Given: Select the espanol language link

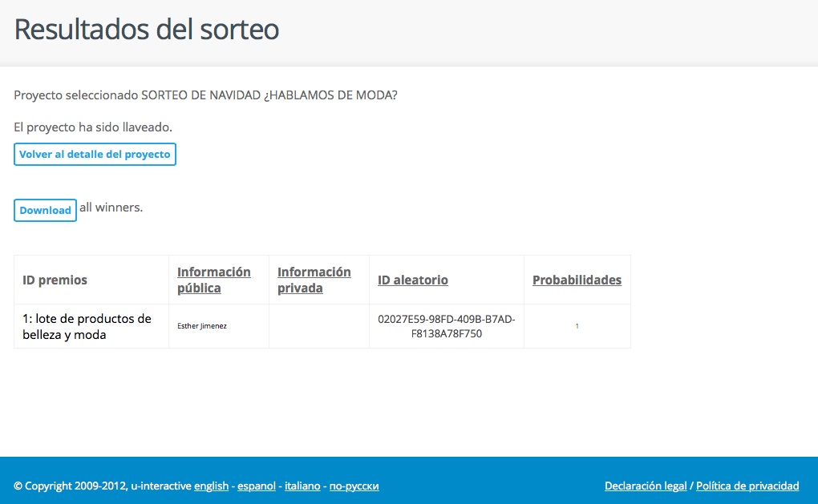Looking at the screenshot, I should 257,486.
